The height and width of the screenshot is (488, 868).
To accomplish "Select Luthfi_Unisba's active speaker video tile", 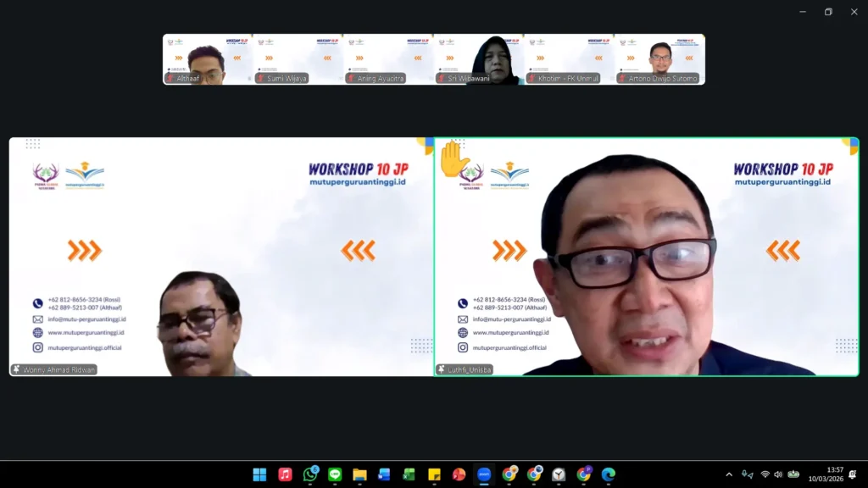I will (x=646, y=257).
